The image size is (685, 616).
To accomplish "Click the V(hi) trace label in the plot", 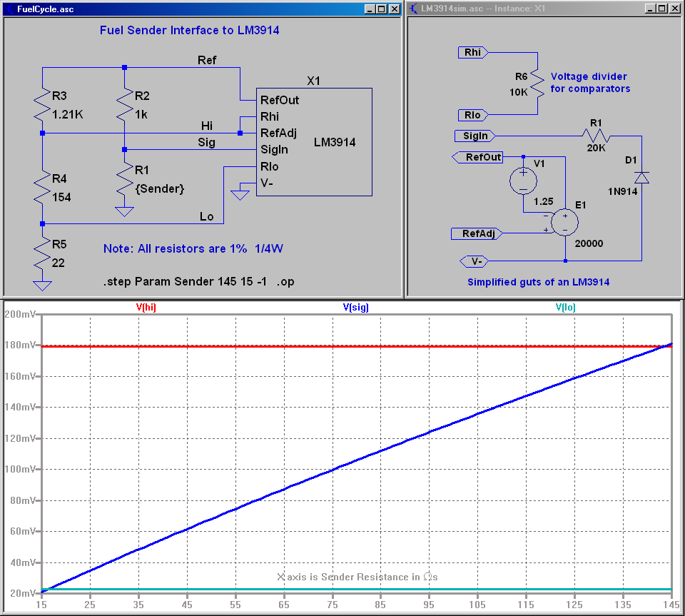I will pyautogui.click(x=146, y=307).
